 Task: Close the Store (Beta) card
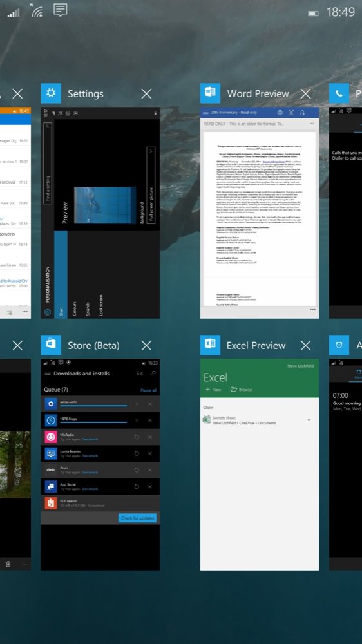coord(146,345)
